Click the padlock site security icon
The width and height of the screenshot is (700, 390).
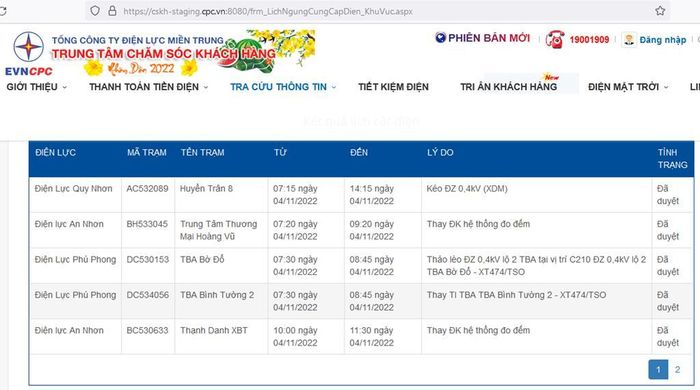pos(112,11)
